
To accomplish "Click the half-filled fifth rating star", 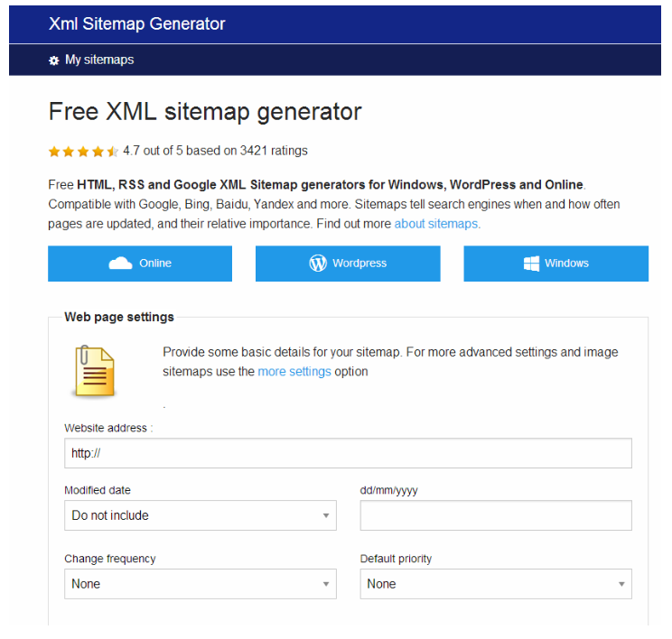I will click(113, 152).
